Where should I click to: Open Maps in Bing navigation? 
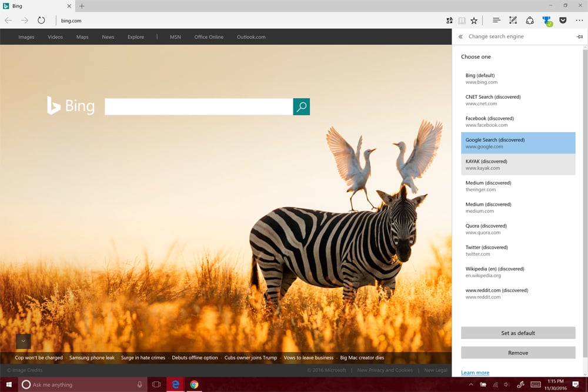coord(82,37)
